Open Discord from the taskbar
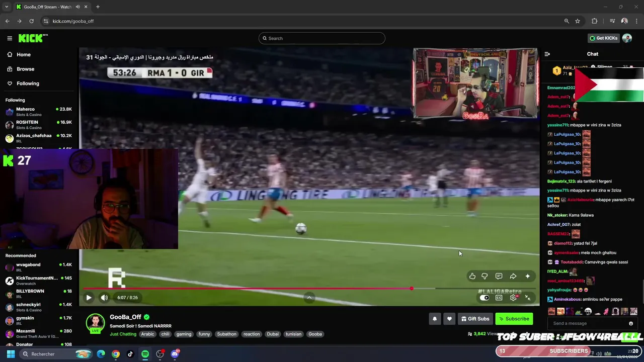This screenshot has width=644, height=362. pyautogui.click(x=175, y=354)
